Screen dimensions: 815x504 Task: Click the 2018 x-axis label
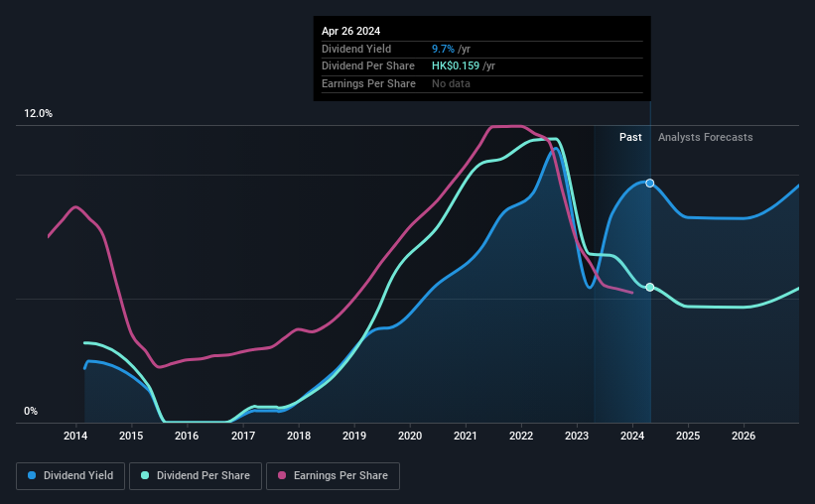point(299,436)
